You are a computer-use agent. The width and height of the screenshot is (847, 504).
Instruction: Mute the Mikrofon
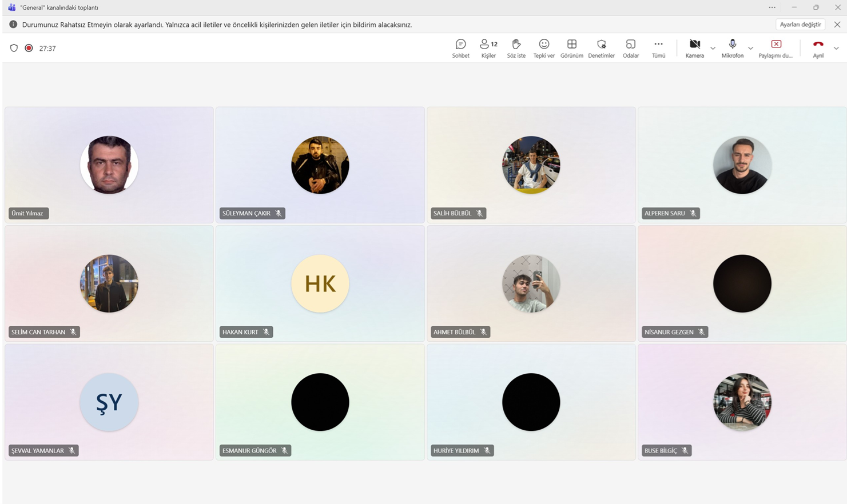point(732,49)
